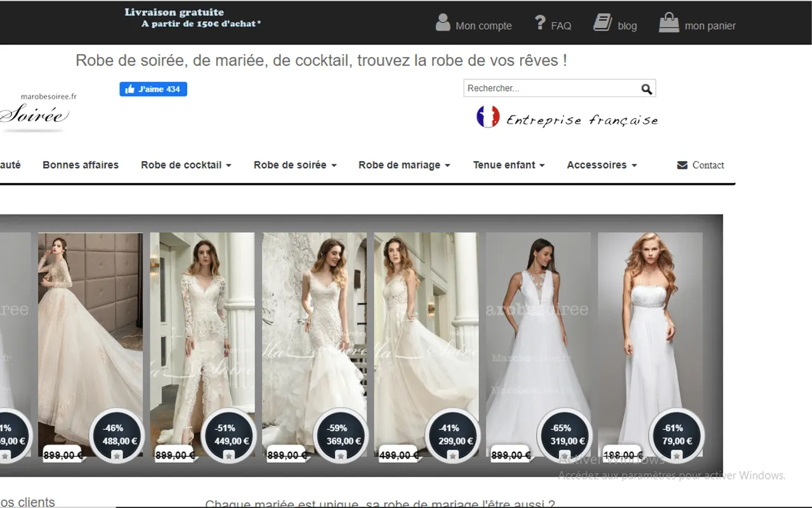Click the -46% 488,00 € discount badge
This screenshot has width=812, height=508.
pos(117,435)
